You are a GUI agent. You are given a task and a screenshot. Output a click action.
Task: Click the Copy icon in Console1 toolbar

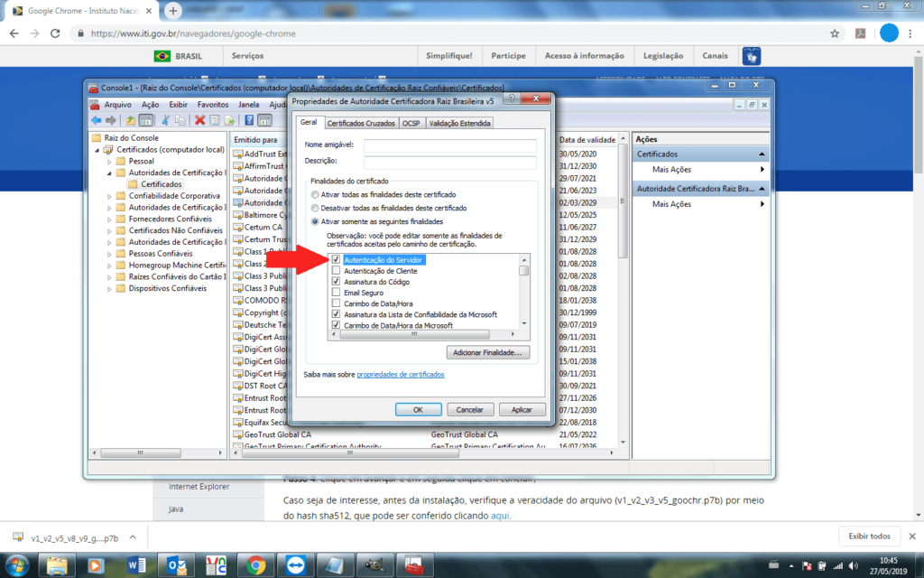coord(180,120)
